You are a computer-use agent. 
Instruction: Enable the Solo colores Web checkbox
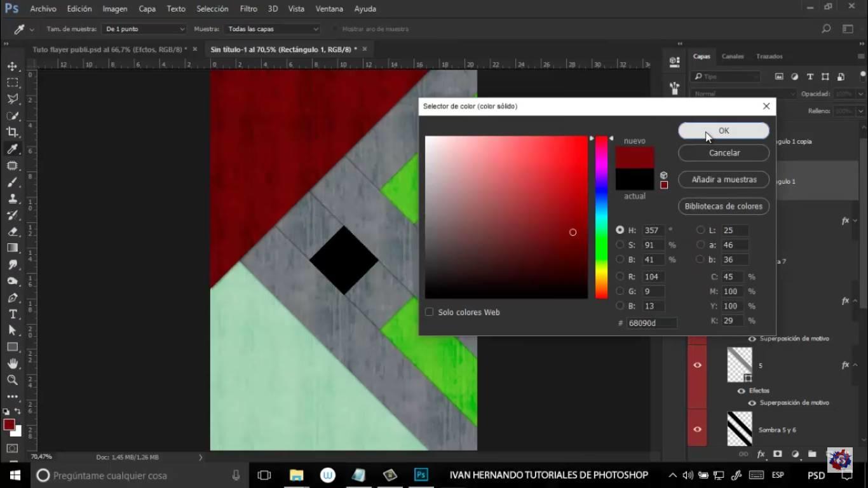[x=429, y=311]
